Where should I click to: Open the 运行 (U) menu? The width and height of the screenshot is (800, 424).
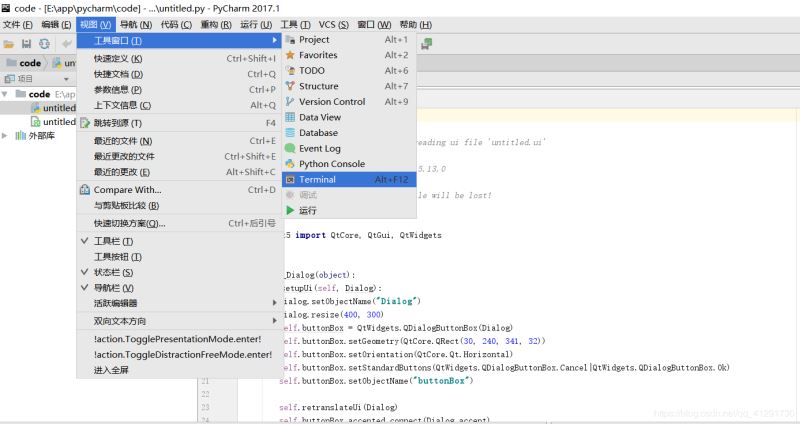(256, 24)
